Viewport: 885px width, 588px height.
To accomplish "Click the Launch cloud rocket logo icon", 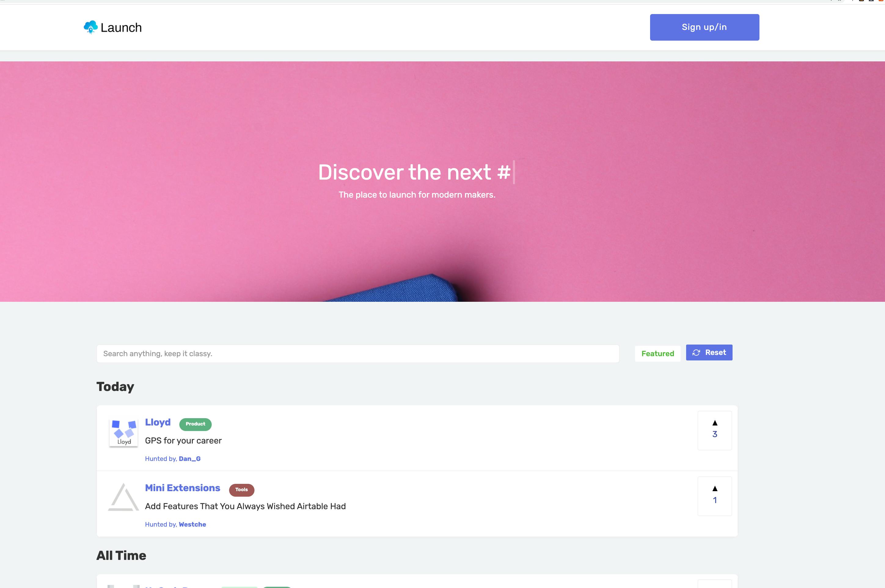I will coord(90,27).
